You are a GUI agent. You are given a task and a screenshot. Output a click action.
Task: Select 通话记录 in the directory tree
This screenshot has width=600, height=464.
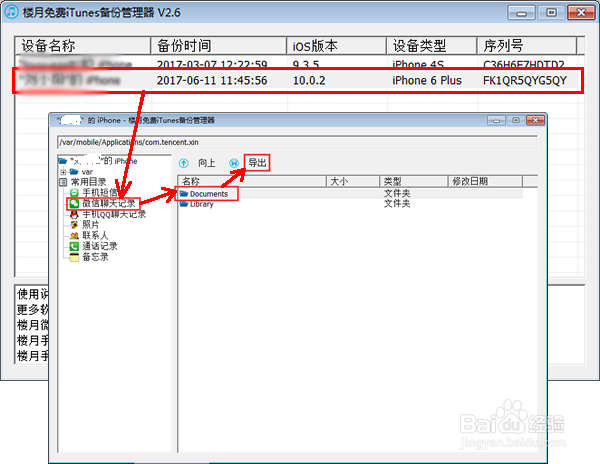point(100,246)
